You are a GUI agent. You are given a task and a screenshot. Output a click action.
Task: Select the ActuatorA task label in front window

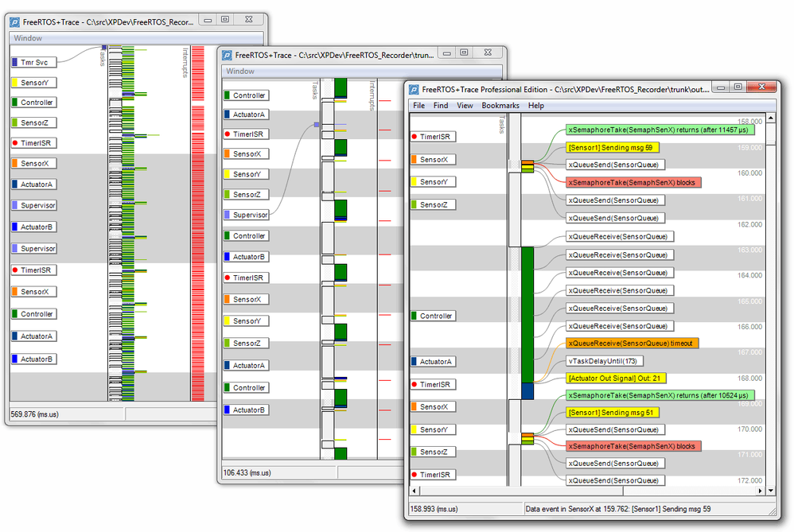[433, 361]
